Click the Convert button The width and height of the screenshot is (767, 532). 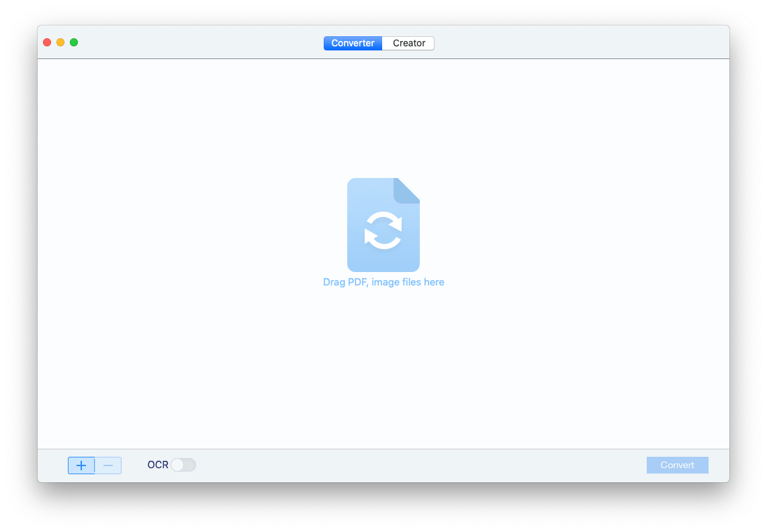pyautogui.click(x=678, y=465)
